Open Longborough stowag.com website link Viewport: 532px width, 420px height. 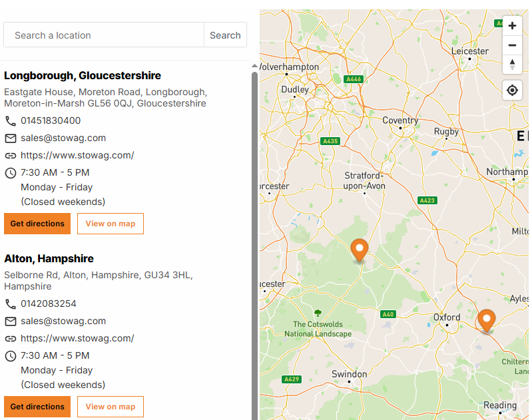point(77,156)
